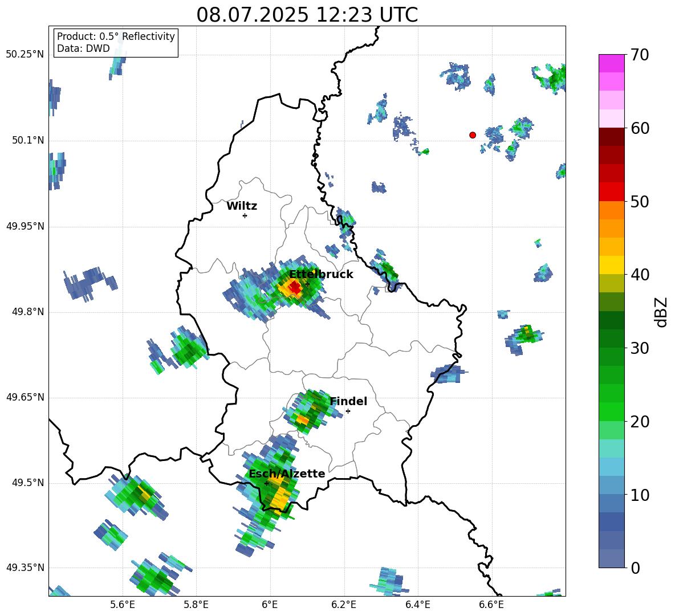Click the colorbar tick label 70
This screenshot has height=616, width=675.
click(640, 55)
